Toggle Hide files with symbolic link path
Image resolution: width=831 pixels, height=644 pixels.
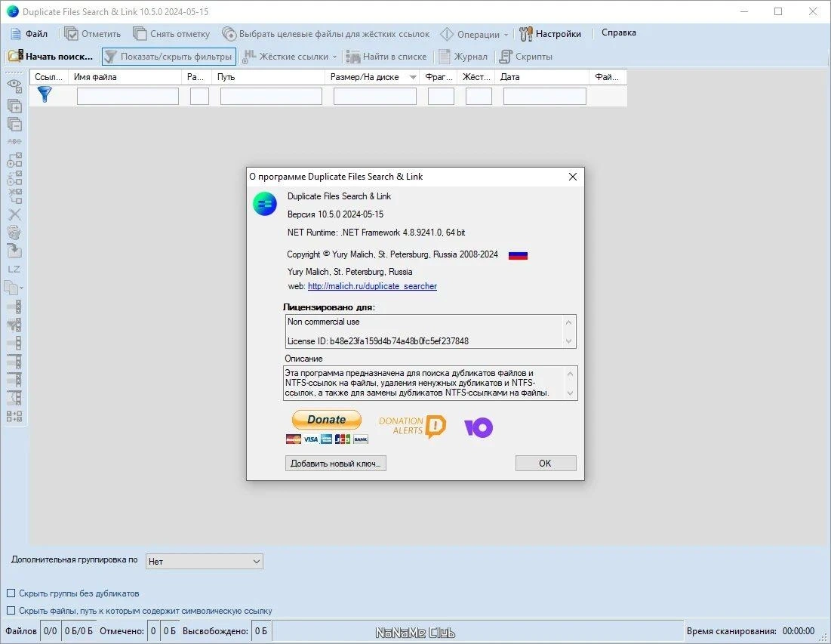click(11, 611)
